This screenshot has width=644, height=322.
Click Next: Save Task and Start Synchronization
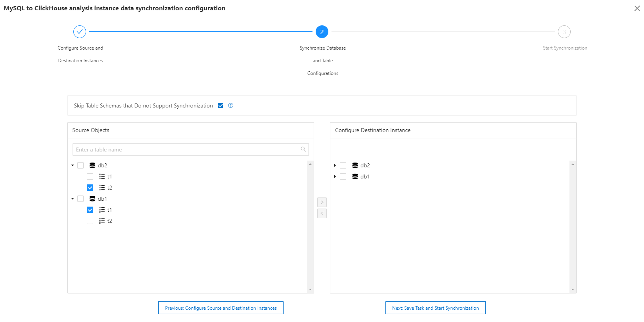435,308
